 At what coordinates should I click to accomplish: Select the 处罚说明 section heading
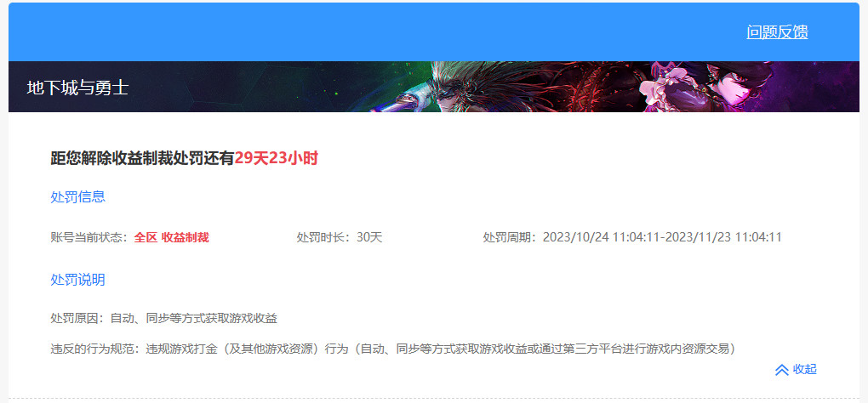[77, 280]
